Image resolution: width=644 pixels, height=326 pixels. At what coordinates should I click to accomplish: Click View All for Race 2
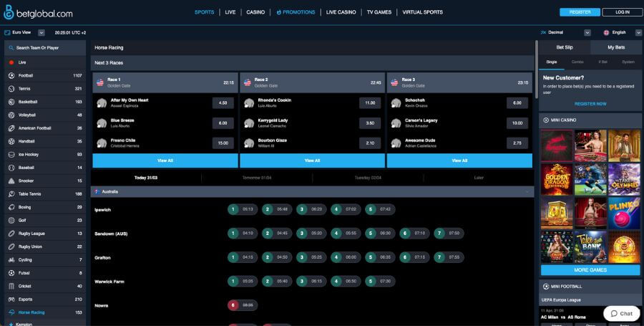click(312, 160)
